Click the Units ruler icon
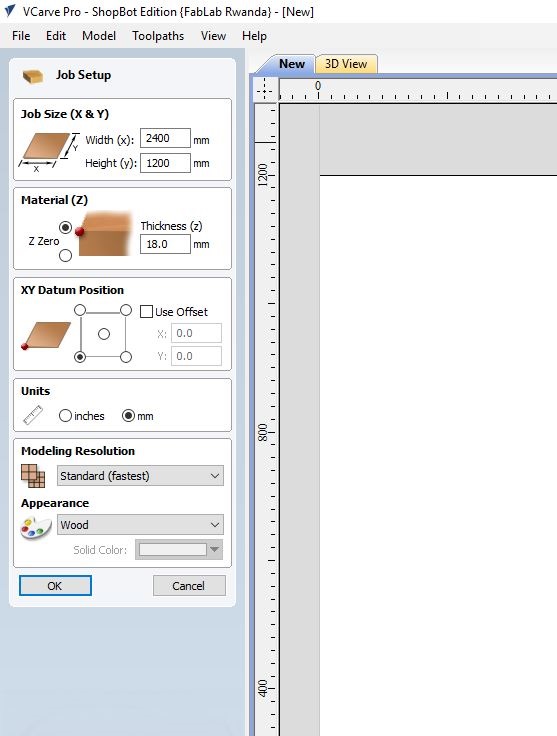This screenshot has height=736, width=557. click(x=33, y=415)
